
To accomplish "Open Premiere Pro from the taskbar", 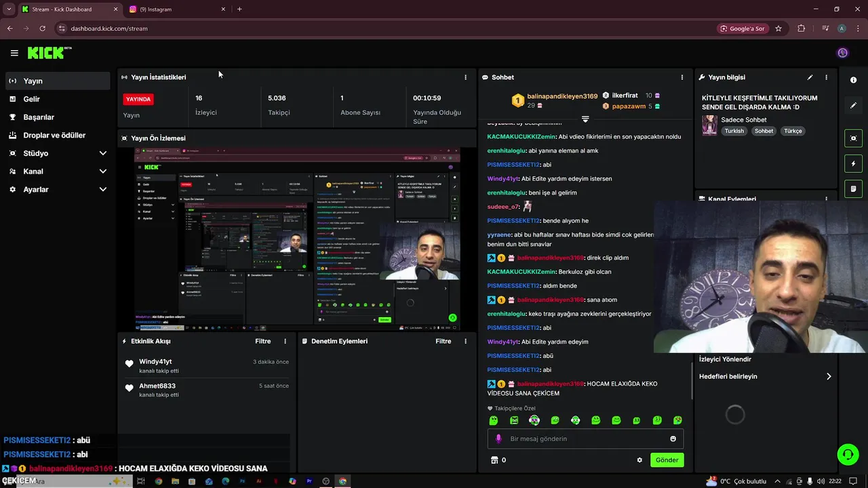I will [x=309, y=481].
